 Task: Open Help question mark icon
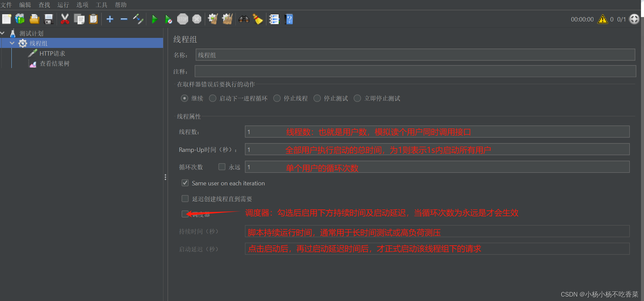tap(289, 19)
